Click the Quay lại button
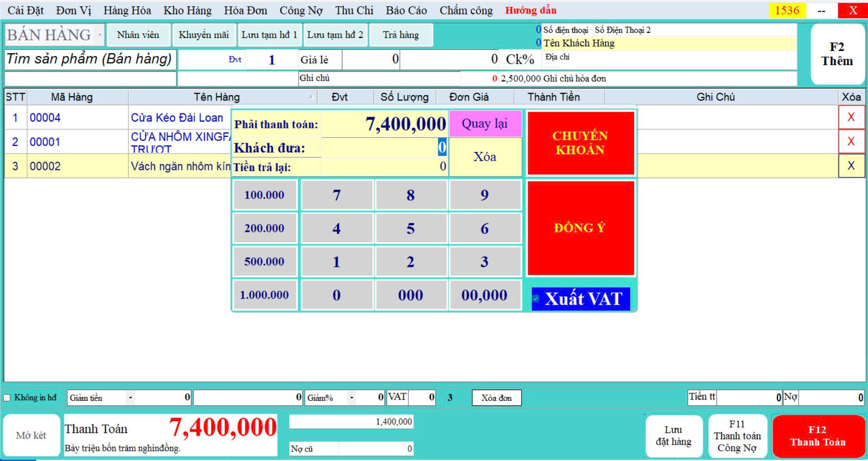Screen dimensions: 868x461 [484, 124]
